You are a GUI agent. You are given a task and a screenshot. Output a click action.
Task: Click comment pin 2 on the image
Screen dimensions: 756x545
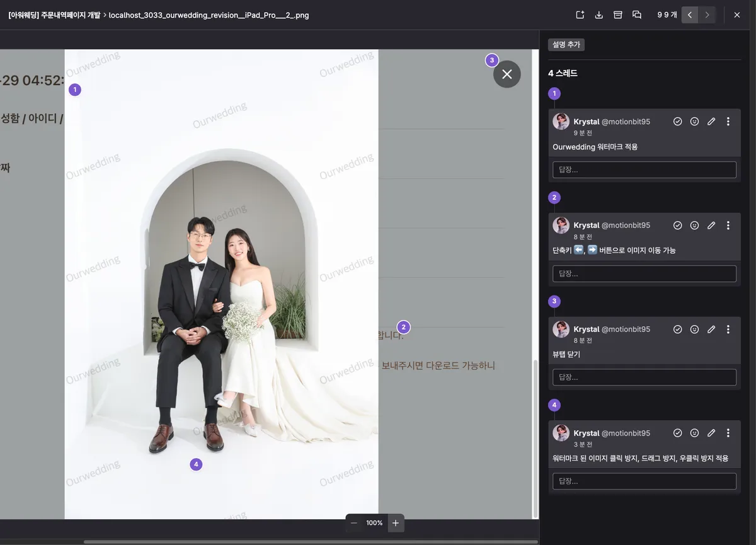pyautogui.click(x=404, y=327)
